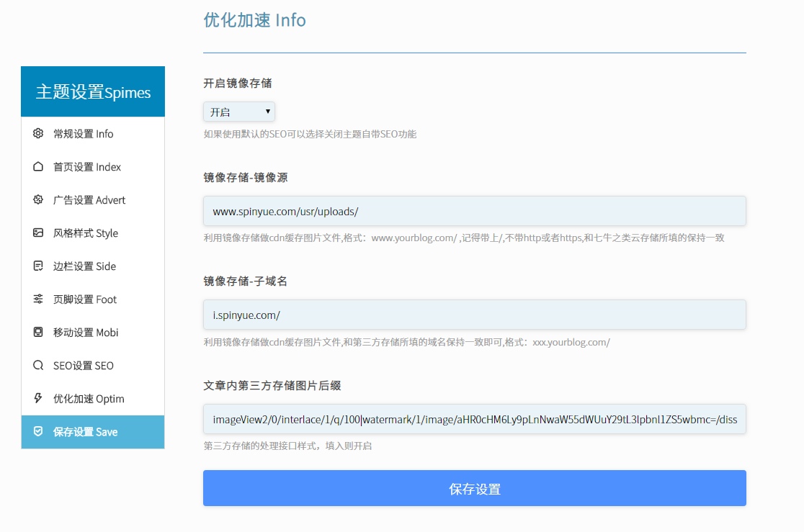
Task: Focus the 镜像存储-子域名 text field
Action: point(474,315)
